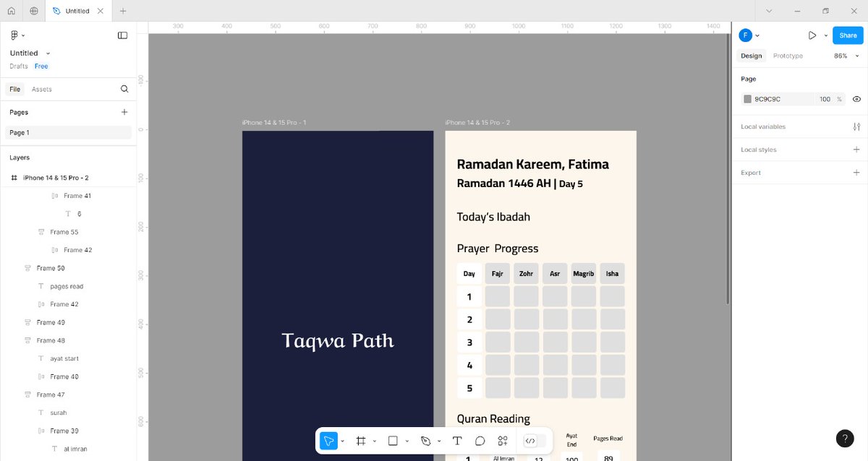Select Page 1 in pages list
The width and height of the screenshot is (868, 461).
pos(69,133)
